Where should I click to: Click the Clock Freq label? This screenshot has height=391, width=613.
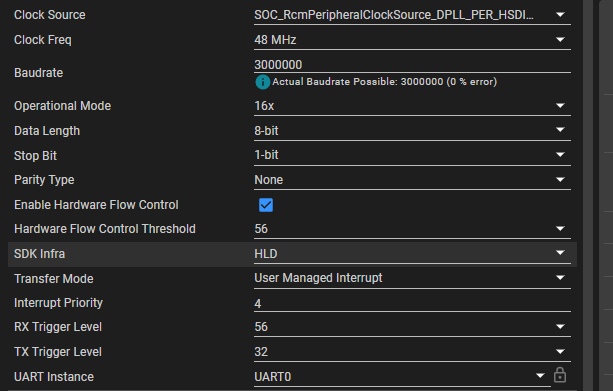tap(43, 40)
